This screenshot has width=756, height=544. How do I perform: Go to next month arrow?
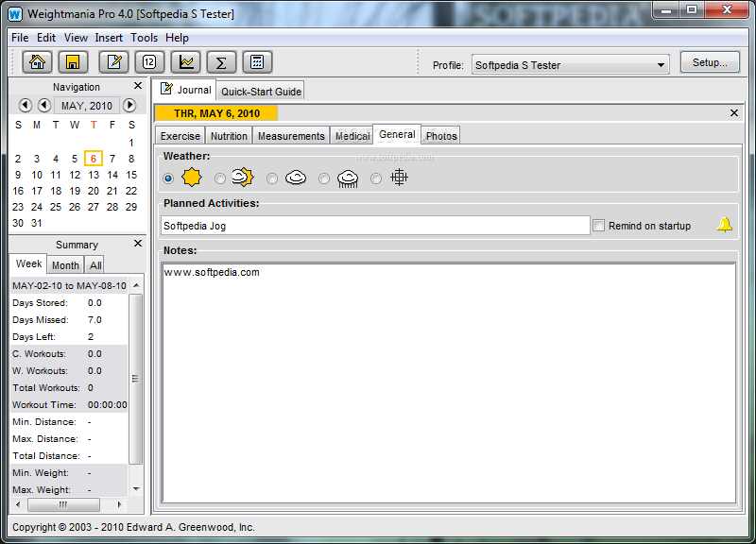coord(129,105)
